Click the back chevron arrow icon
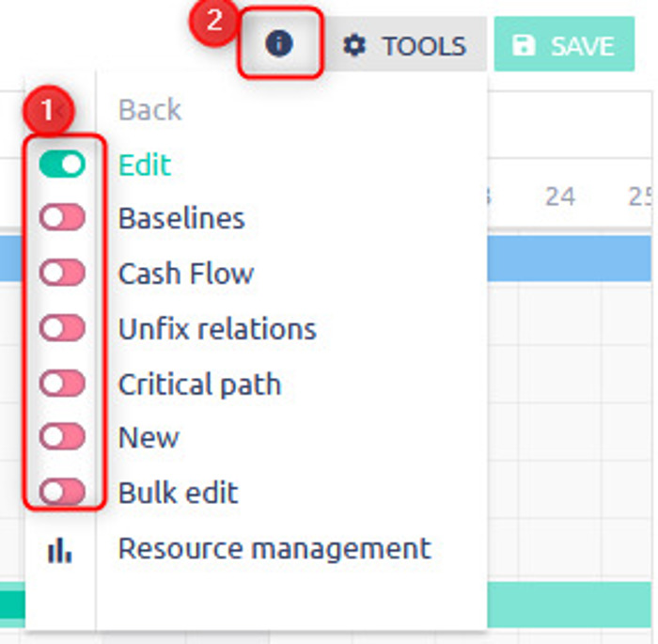Image resolution: width=658 pixels, height=644 pixels. (61, 111)
